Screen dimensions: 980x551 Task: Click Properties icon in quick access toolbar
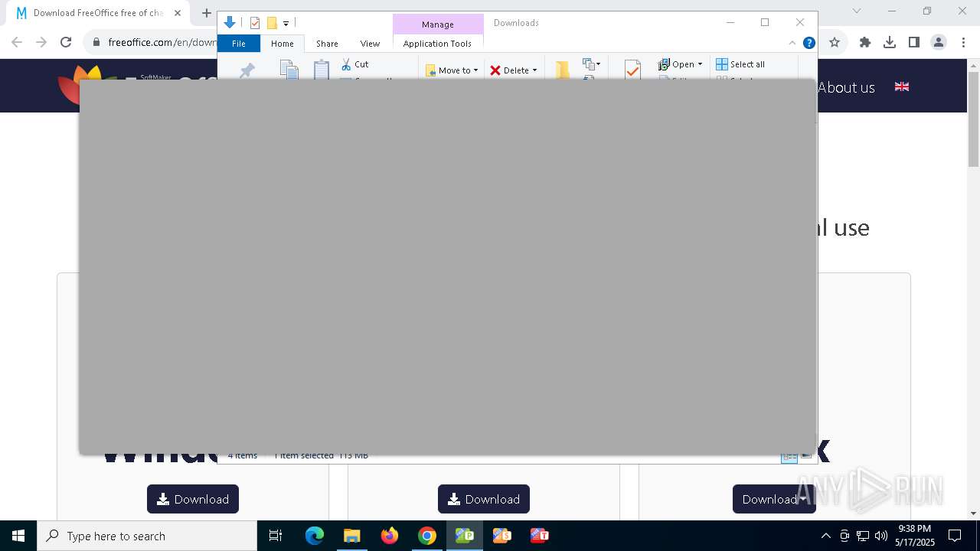point(255,23)
